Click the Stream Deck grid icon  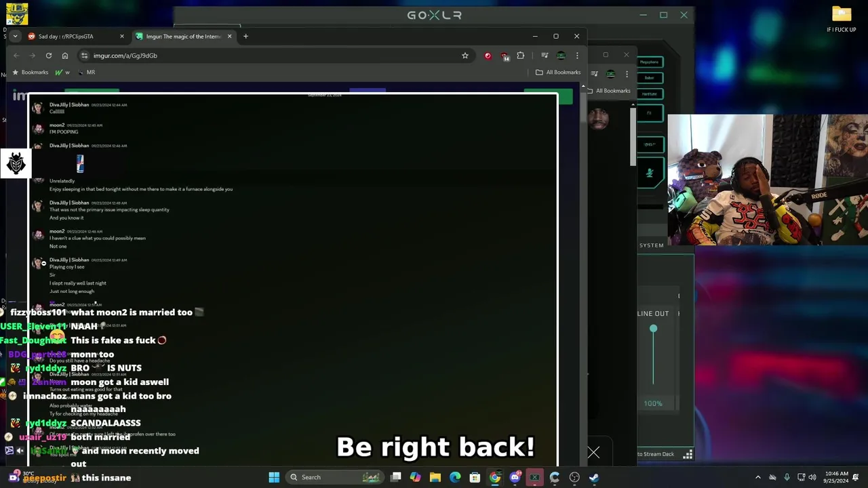[x=688, y=455]
